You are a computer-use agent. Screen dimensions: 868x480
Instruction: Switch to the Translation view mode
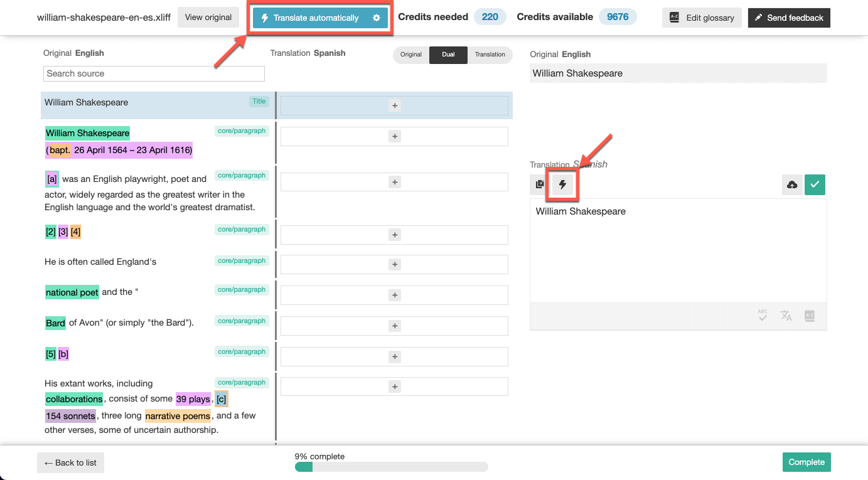point(490,55)
